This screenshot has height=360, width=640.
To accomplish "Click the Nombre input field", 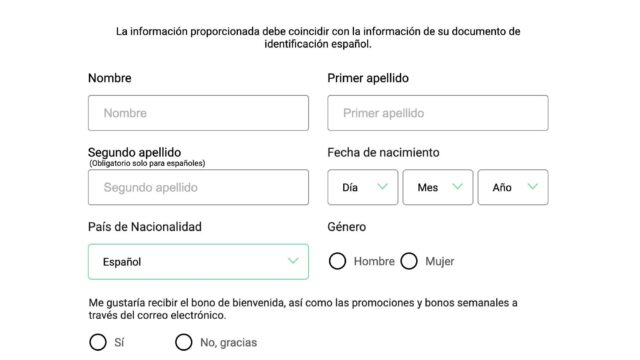I will pyautogui.click(x=198, y=113).
